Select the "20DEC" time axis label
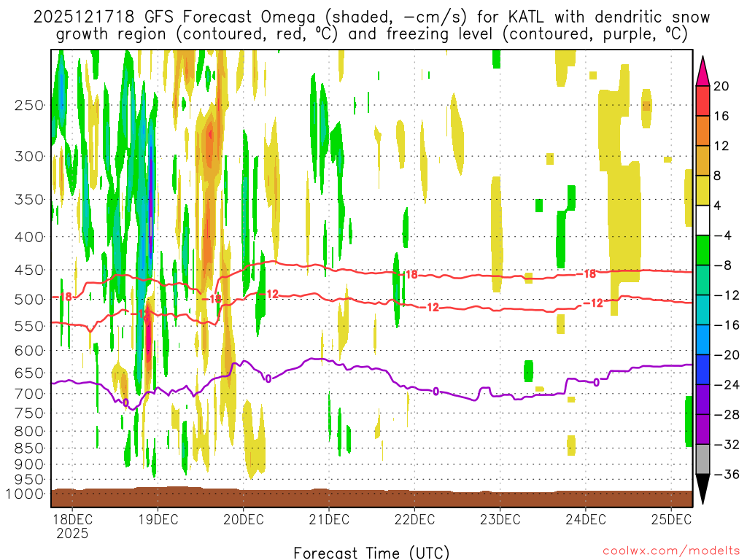Image resolution: width=747 pixels, height=560 pixels. (x=244, y=519)
